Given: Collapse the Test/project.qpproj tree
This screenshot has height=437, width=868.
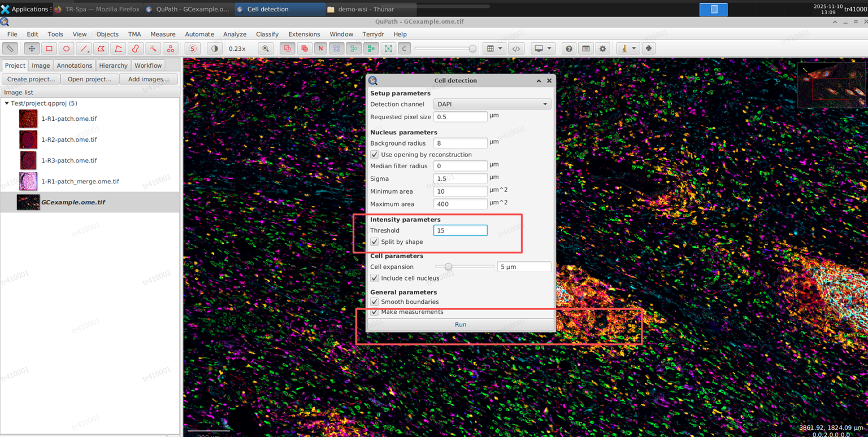Looking at the screenshot, I should (x=6, y=103).
